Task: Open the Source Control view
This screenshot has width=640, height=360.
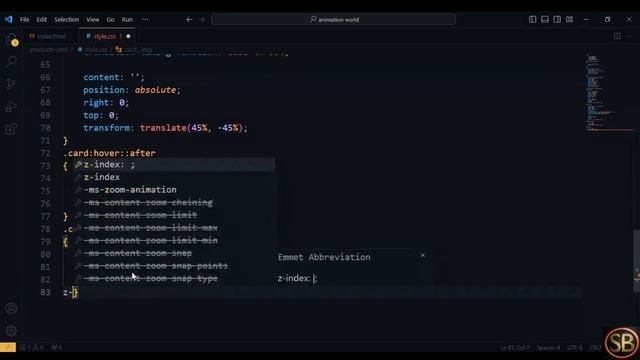Action: pyautogui.click(x=11, y=84)
